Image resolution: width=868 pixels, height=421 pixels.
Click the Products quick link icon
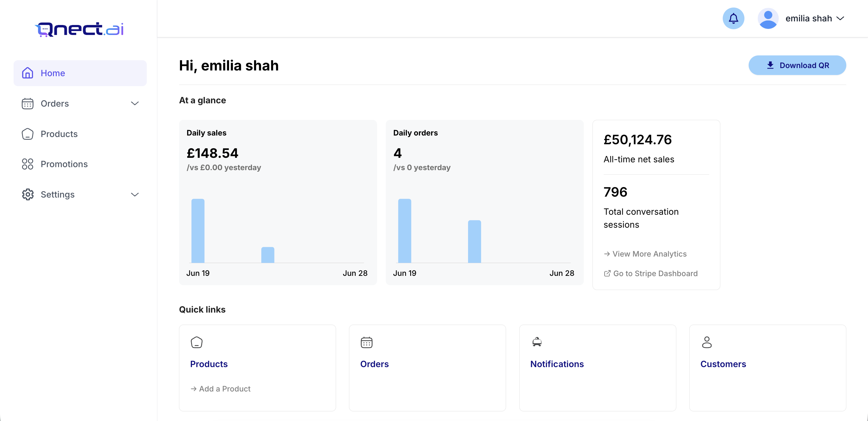(197, 342)
